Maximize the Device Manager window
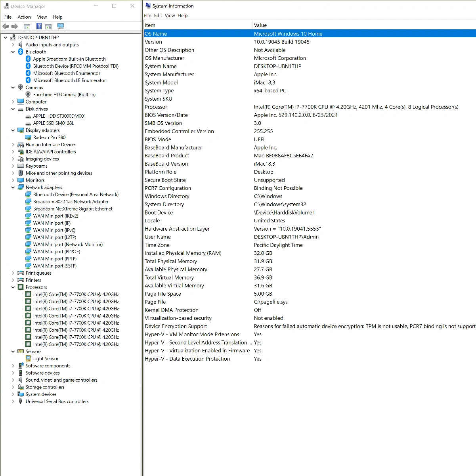This screenshot has height=476, width=476. [x=114, y=6]
